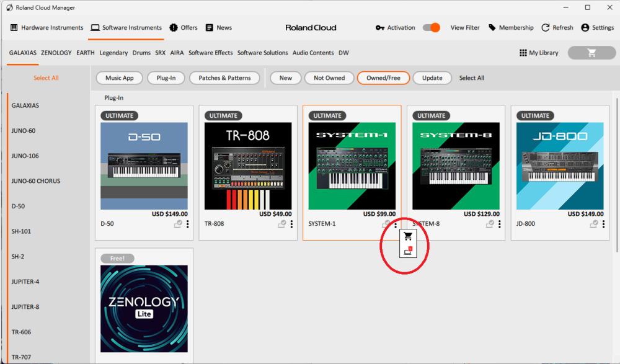Toggle the Plug-In filter pill
This screenshot has height=364, width=620.
tap(166, 78)
